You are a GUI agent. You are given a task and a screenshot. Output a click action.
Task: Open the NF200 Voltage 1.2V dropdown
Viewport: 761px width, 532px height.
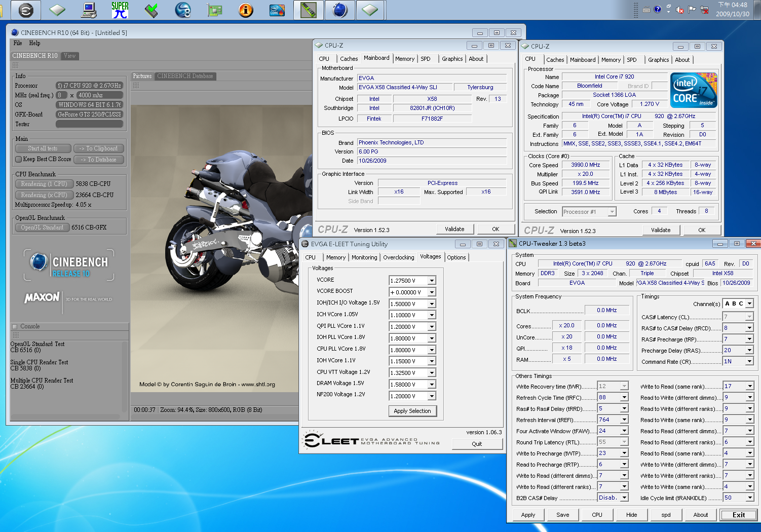point(432,396)
